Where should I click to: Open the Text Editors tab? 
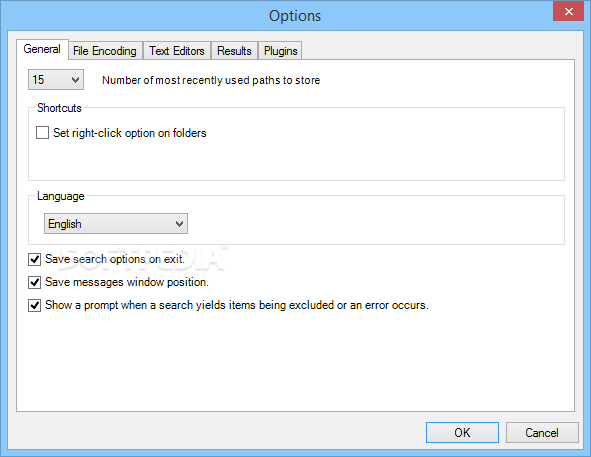click(x=177, y=51)
